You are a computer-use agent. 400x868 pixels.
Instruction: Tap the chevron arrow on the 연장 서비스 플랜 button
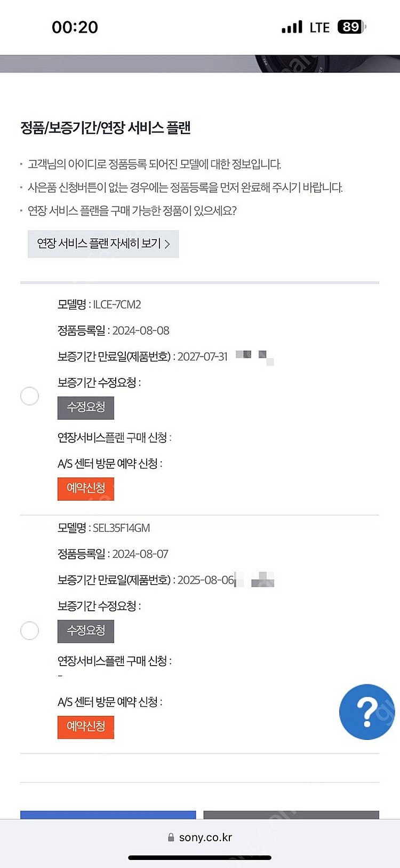click(167, 244)
